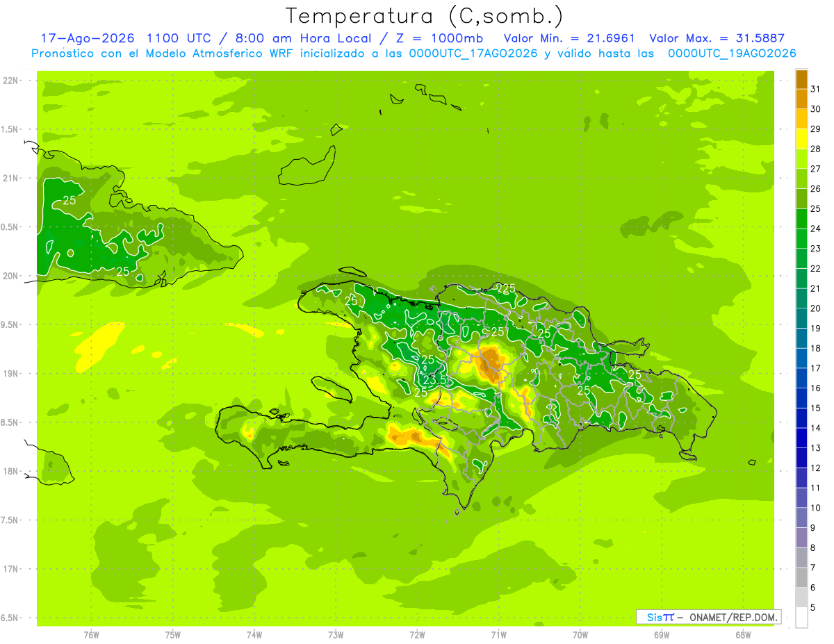Click the colorbar swatch between 29 and 30

801,119
